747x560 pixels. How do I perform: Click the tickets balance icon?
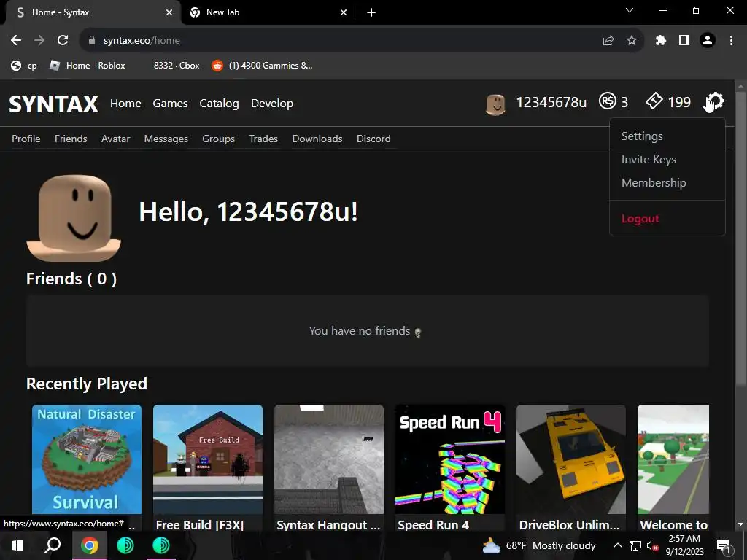(654, 101)
